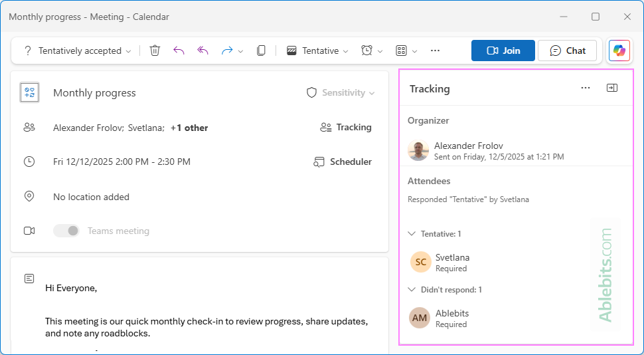
Task: Launch Copilot from the toolbar icon
Action: click(x=619, y=51)
